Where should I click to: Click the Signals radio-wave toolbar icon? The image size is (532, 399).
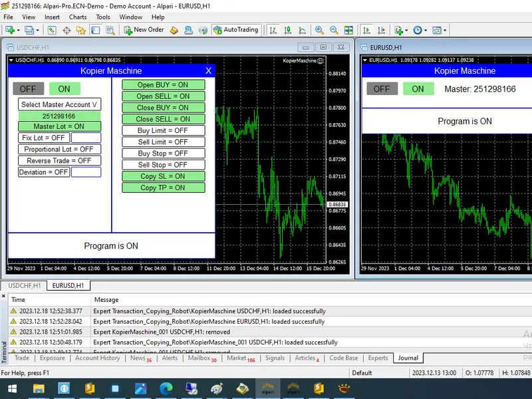point(203,30)
